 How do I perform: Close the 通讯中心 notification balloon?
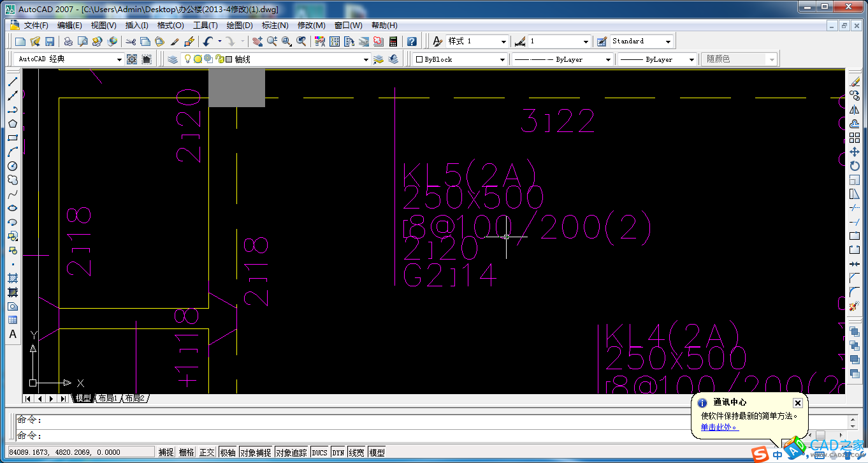[x=797, y=403]
